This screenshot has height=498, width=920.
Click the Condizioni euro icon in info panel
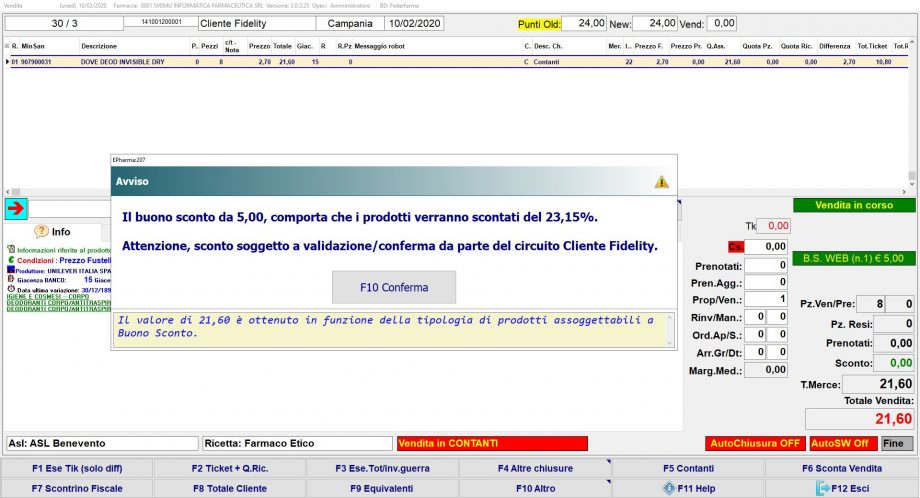click(x=11, y=260)
